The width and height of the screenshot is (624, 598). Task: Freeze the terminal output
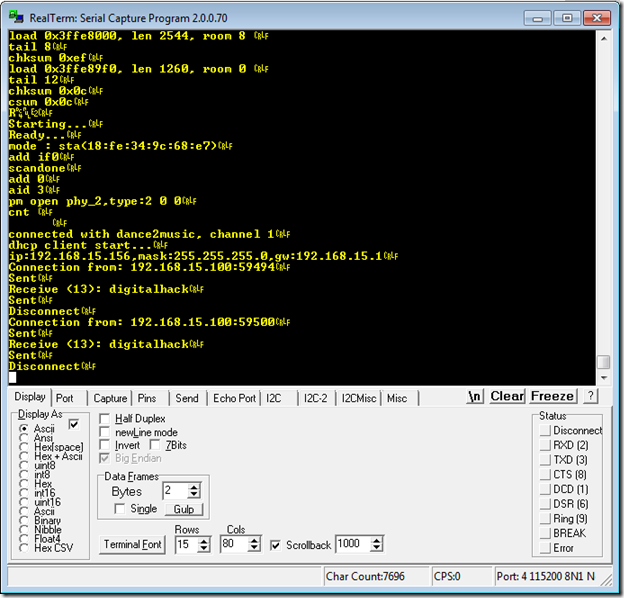point(552,396)
